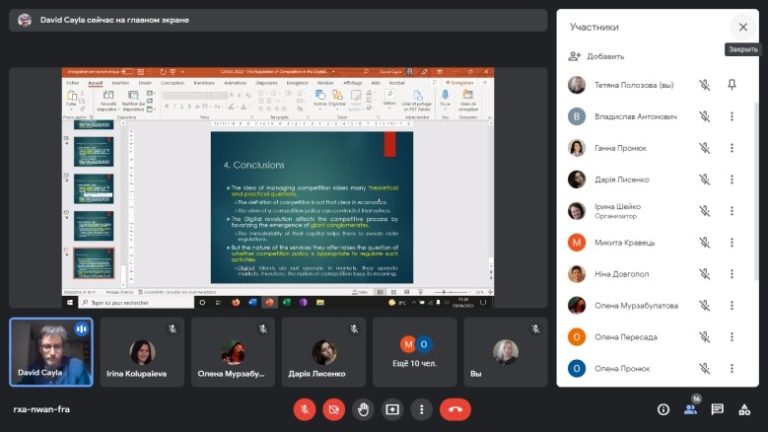Viewport: 768px width, 432px height.
Task: Select your own Вы video tile
Action: click(x=505, y=352)
